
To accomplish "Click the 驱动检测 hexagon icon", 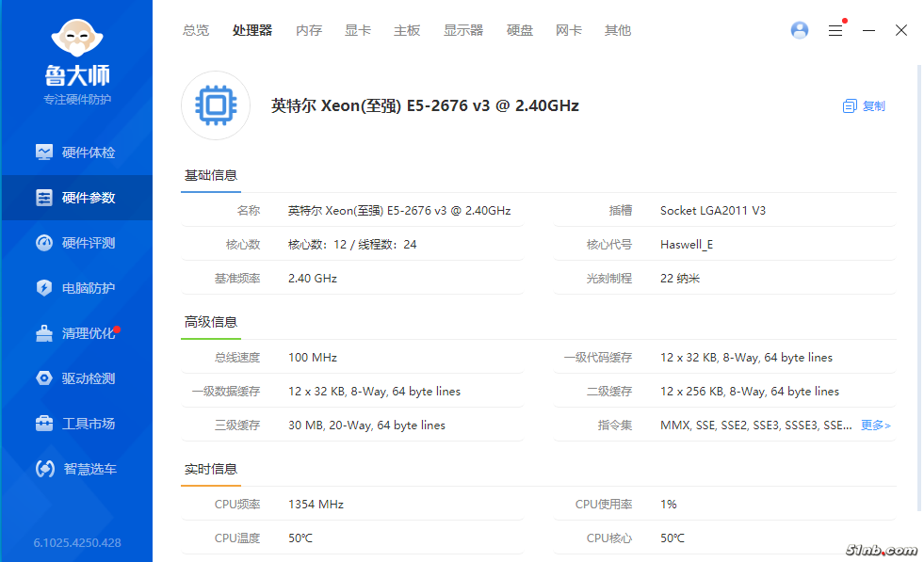I will click(44, 378).
